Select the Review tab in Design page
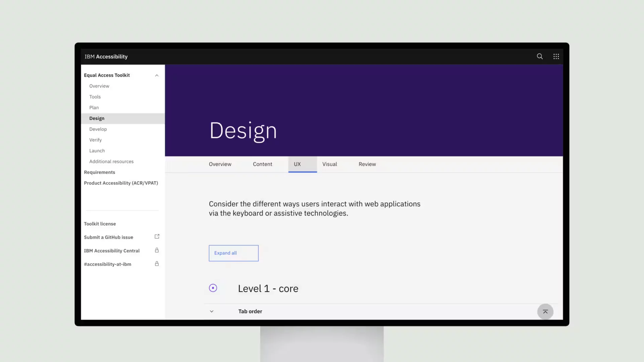Image resolution: width=644 pixels, height=362 pixels. point(367,164)
